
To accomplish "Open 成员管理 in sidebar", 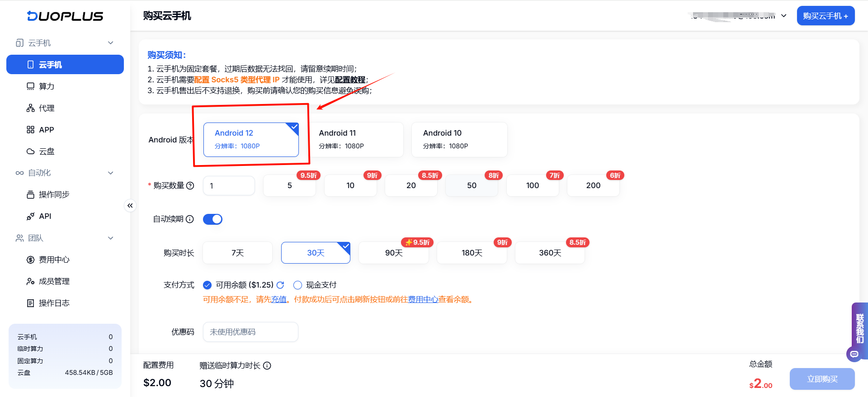I will tap(65, 281).
